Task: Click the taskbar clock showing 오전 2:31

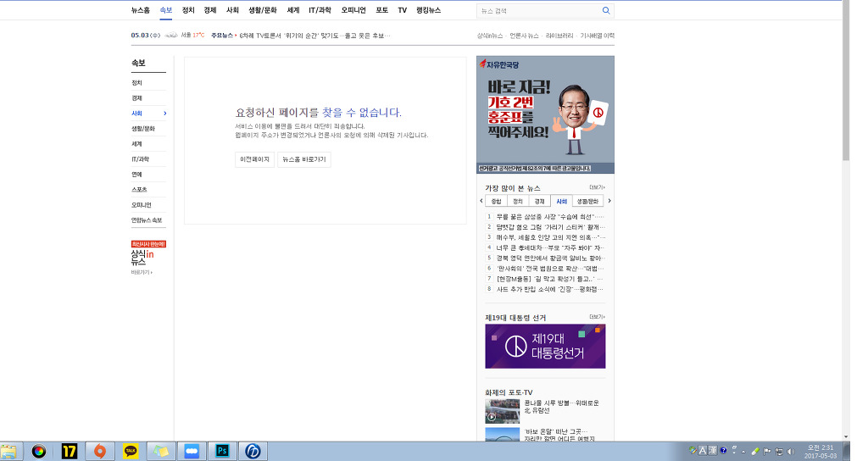Action: tap(821, 452)
